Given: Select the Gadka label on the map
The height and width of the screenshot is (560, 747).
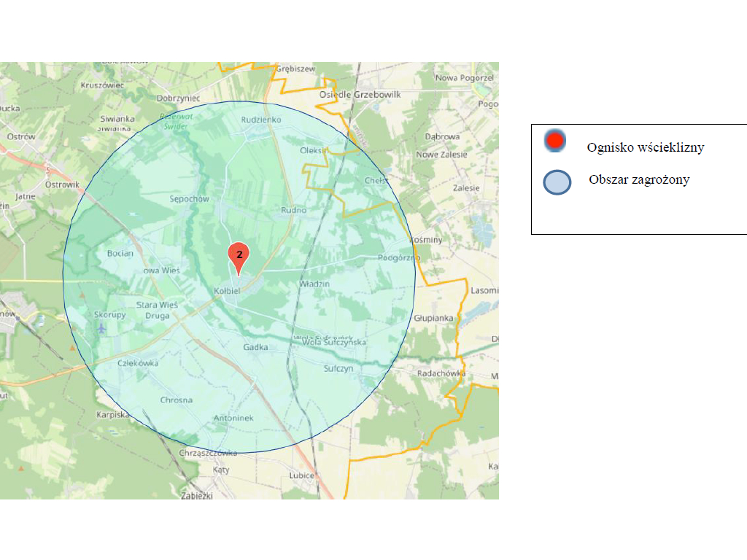Looking at the screenshot, I should [255, 348].
